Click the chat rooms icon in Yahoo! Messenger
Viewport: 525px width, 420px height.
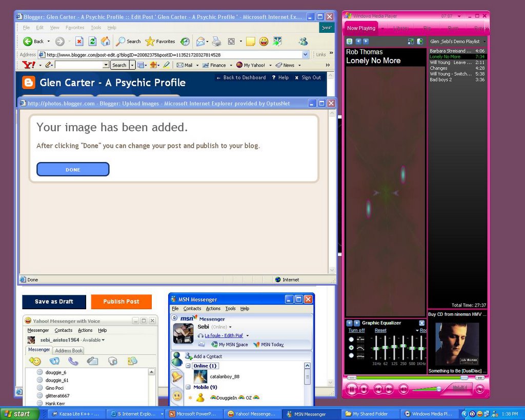132,361
